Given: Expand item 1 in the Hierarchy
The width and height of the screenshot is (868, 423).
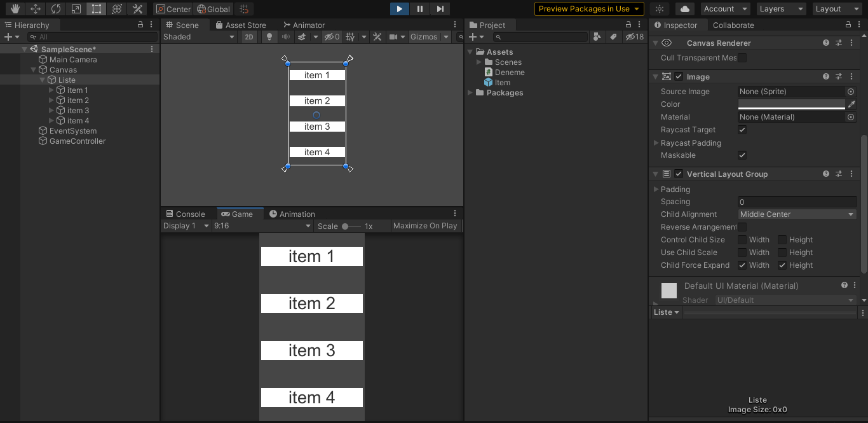Looking at the screenshot, I should click(x=52, y=90).
